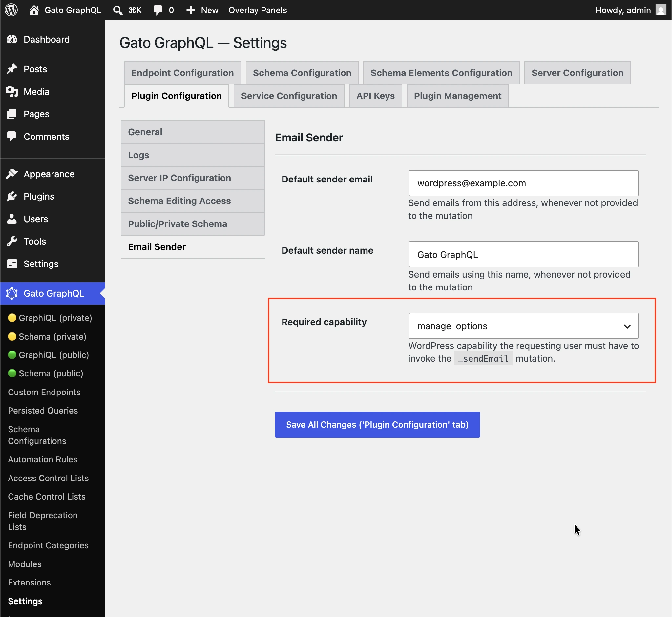
Task: Open Overlay Panels in admin bar
Action: (x=257, y=10)
